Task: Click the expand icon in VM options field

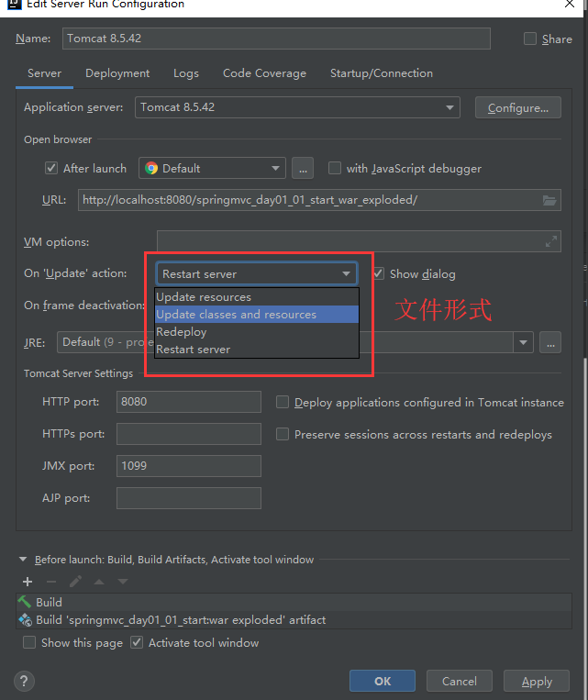Action: coord(551,241)
